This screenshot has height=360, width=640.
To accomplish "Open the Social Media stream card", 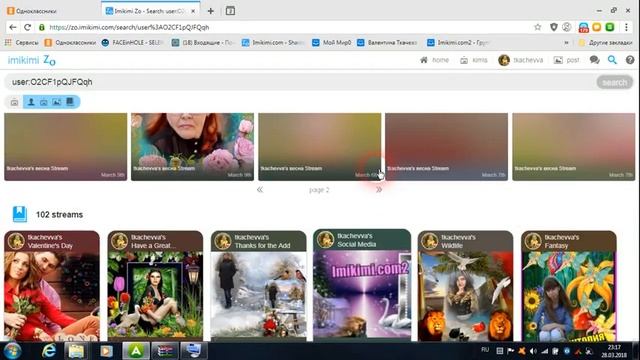I will tap(362, 285).
